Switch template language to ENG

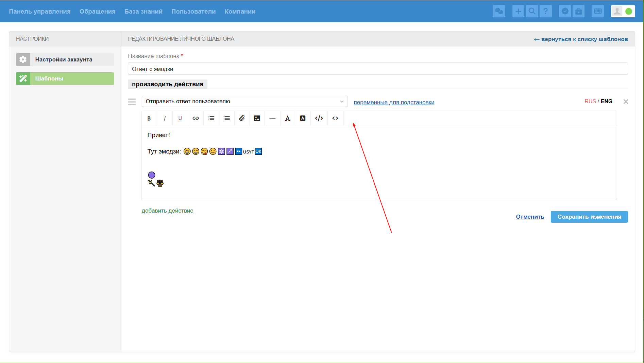[606, 101]
